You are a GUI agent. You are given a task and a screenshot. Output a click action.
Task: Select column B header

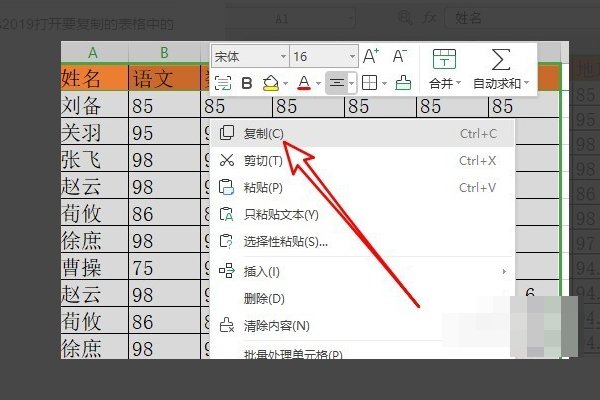coord(165,52)
